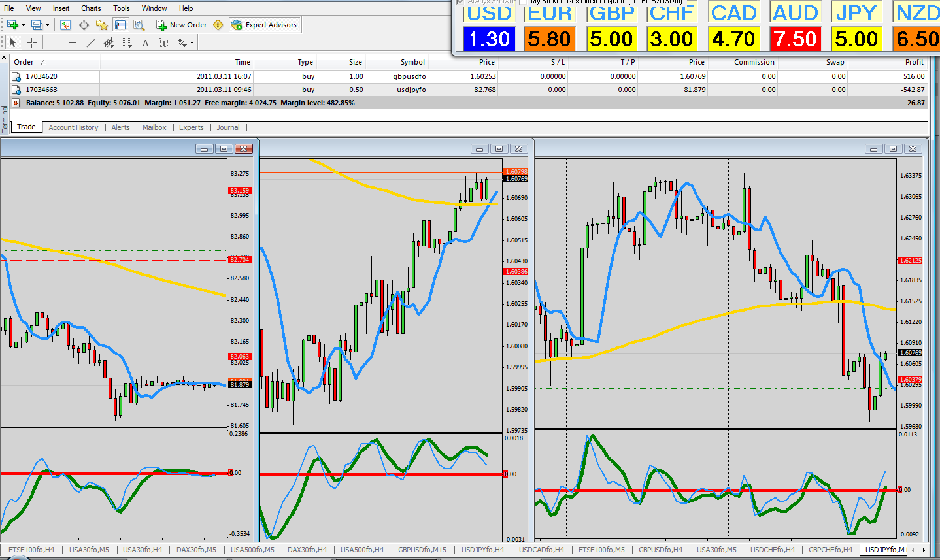Screen dimensions: 940x560
Task: Select the Trade terminal tab
Action: pyautogui.click(x=26, y=127)
